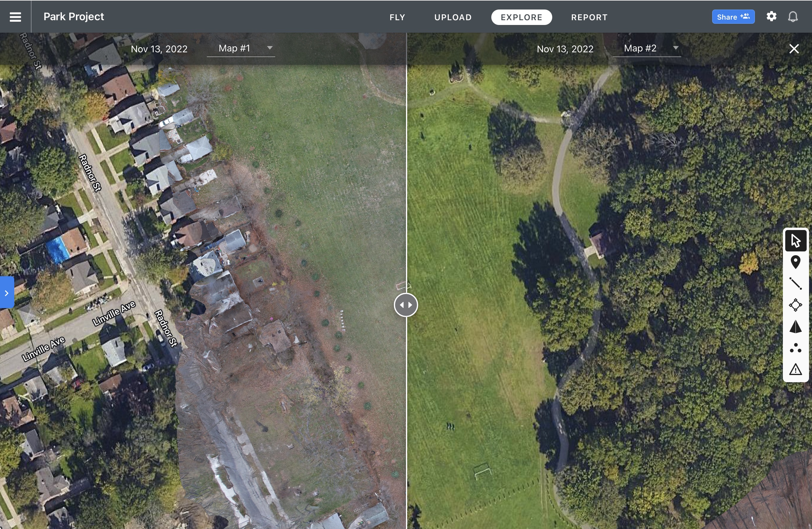Select the volume cone measurement tool
This screenshot has width=812, height=529.
tap(796, 326)
